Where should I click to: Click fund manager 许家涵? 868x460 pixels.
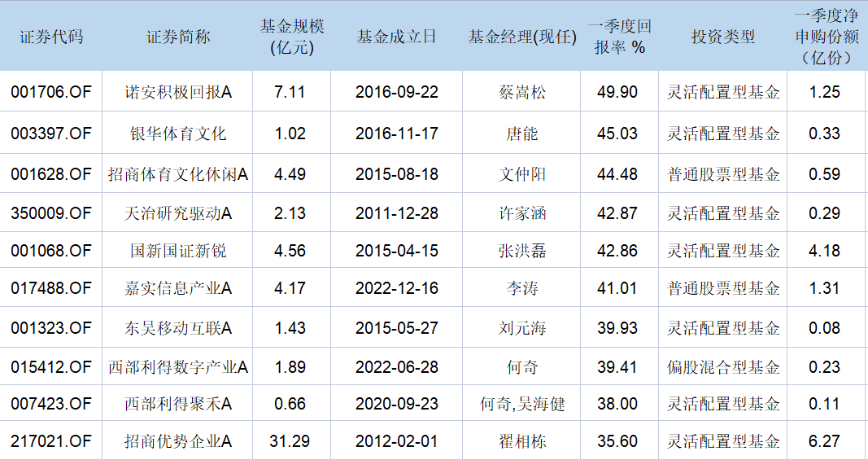tap(521, 213)
